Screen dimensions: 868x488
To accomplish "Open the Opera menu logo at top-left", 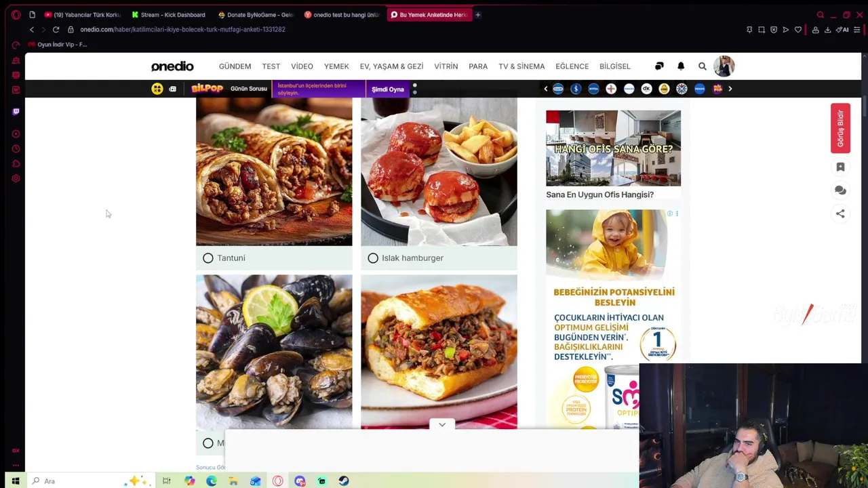I will click(16, 15).
